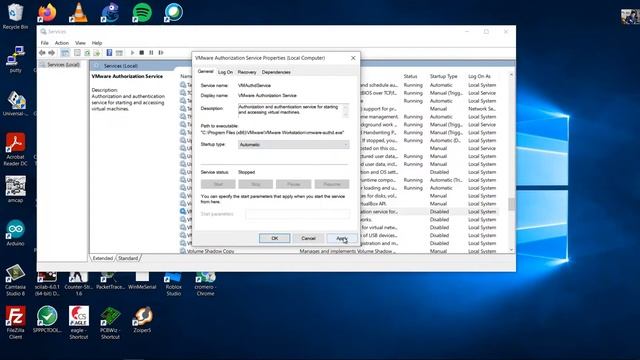Click the Back arrow in Services toolbar
The width and height of the screenshot is (640, 360).
42,53
